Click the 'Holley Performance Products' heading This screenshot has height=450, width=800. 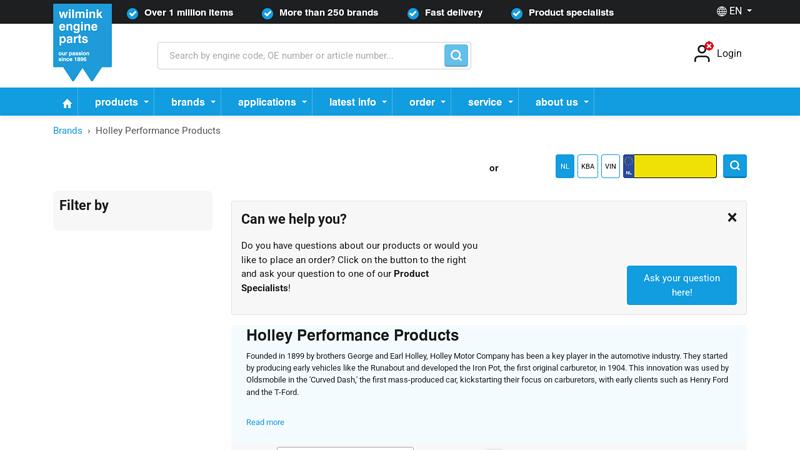click(353, 335)
